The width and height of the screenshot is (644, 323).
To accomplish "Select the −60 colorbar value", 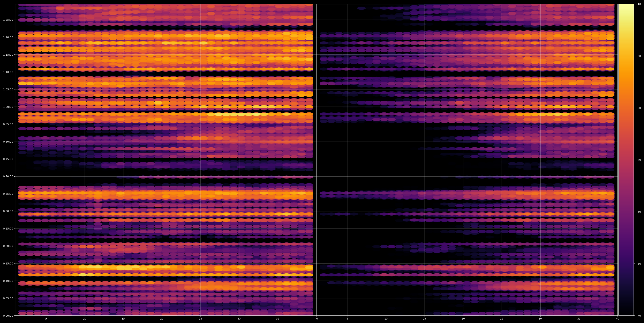I will coord(638,264).
